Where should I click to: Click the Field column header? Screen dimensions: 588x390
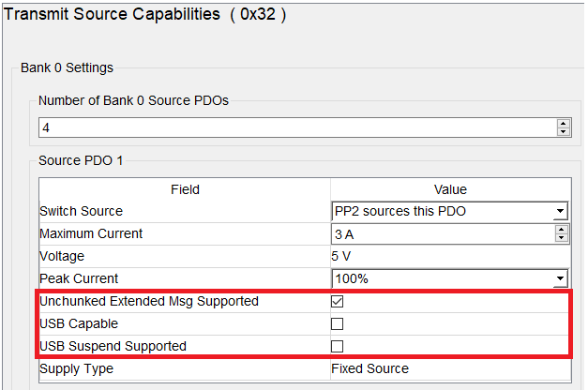click(184, 189)
